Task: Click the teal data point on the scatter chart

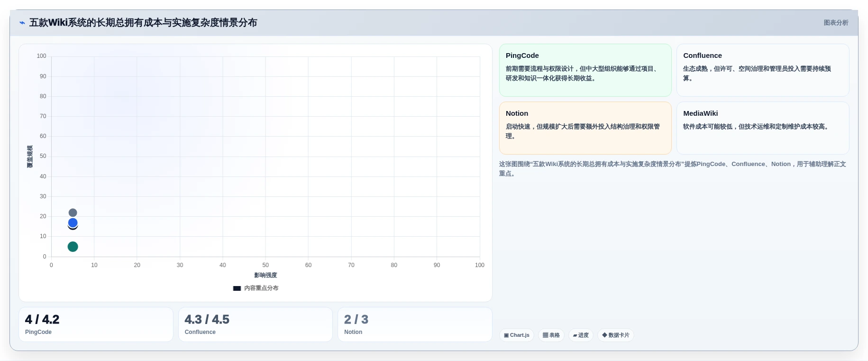Action: (x=73, y=247)
